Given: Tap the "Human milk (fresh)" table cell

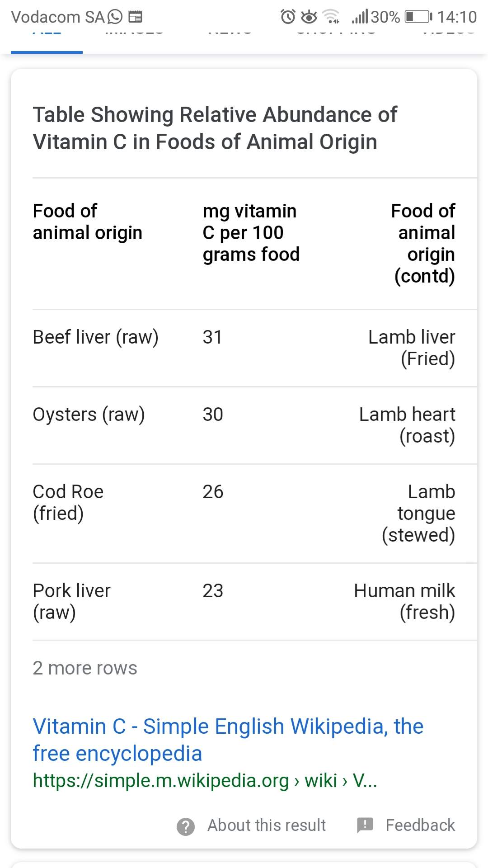Looking at the screenshot, I should click(404, 601).
